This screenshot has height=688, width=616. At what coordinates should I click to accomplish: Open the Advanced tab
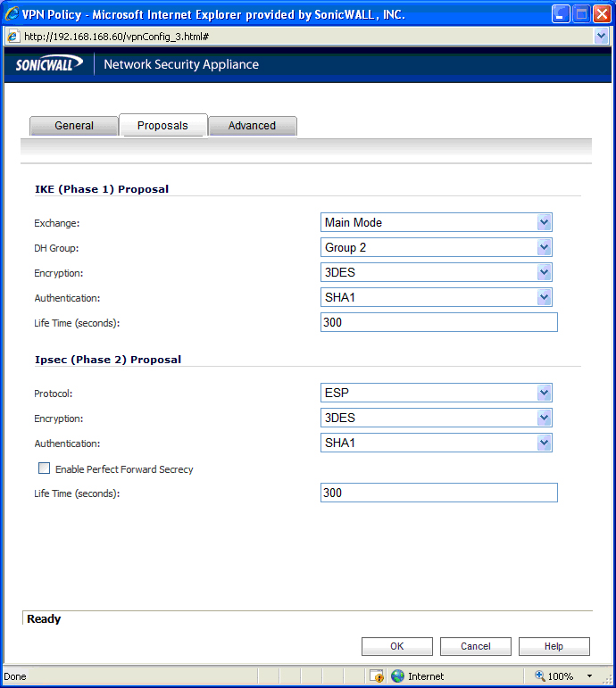coord(253,126)
